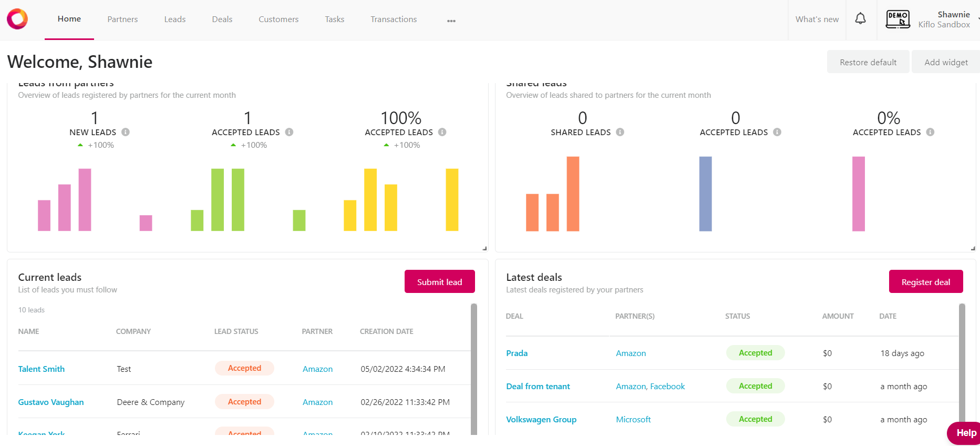Image resolution: width=980 pixels, height=446 pixels.
Task: Open the Deals tab
Action: click(222, 19)
